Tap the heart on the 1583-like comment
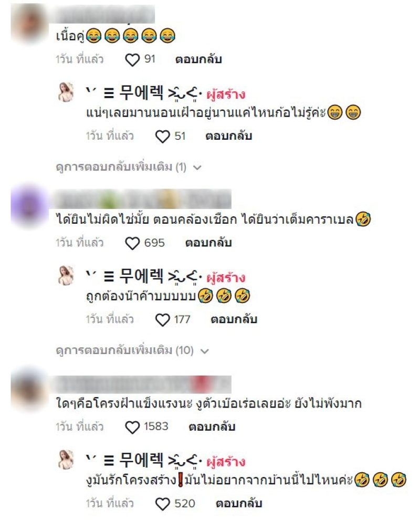 [132, 427]
